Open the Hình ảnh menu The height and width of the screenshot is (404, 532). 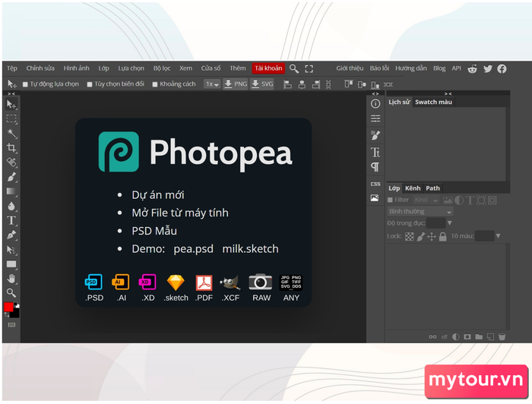[76, 68]
